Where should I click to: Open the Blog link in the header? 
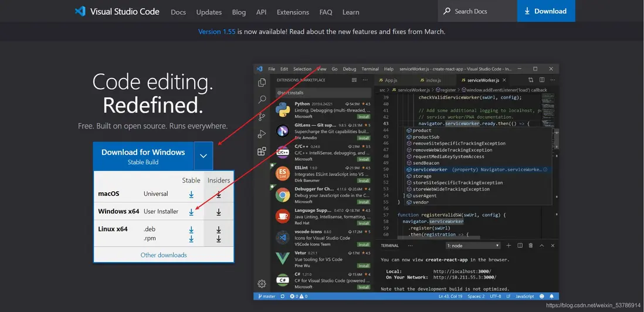[x=239, y=12]
